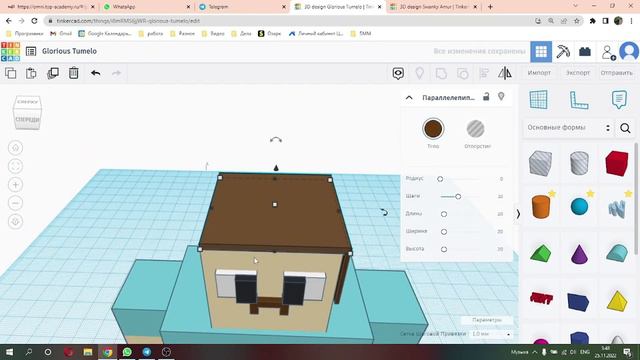
Task: Click the Высота slider handle
Action: point(444,249)
